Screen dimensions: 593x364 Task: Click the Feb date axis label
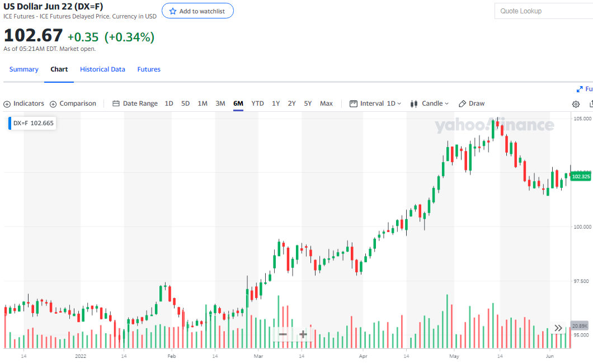pyautogui.click(x=172, y=356)
